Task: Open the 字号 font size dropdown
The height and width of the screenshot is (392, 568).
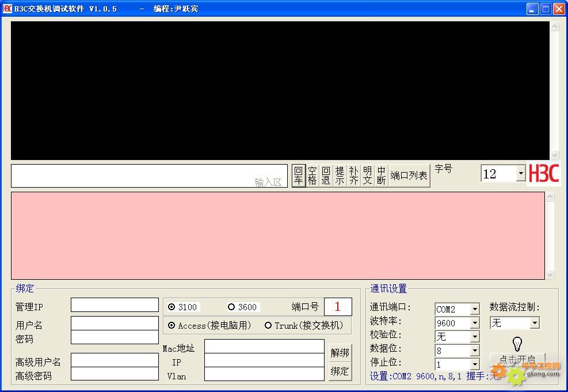Action: [521, 173]
